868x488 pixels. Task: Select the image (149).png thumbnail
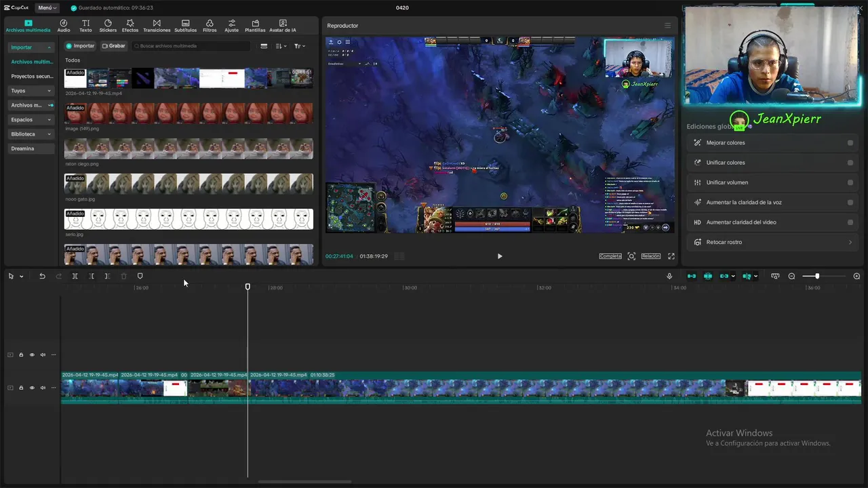189,113
